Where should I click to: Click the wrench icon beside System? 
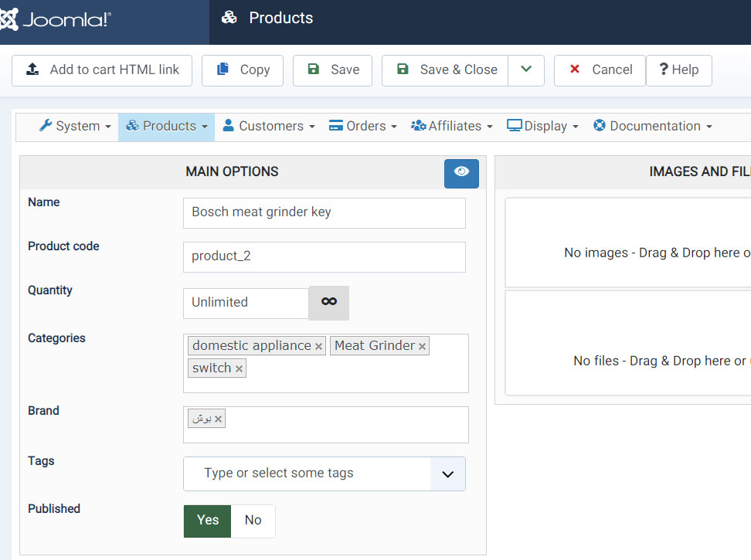(46, 125)
